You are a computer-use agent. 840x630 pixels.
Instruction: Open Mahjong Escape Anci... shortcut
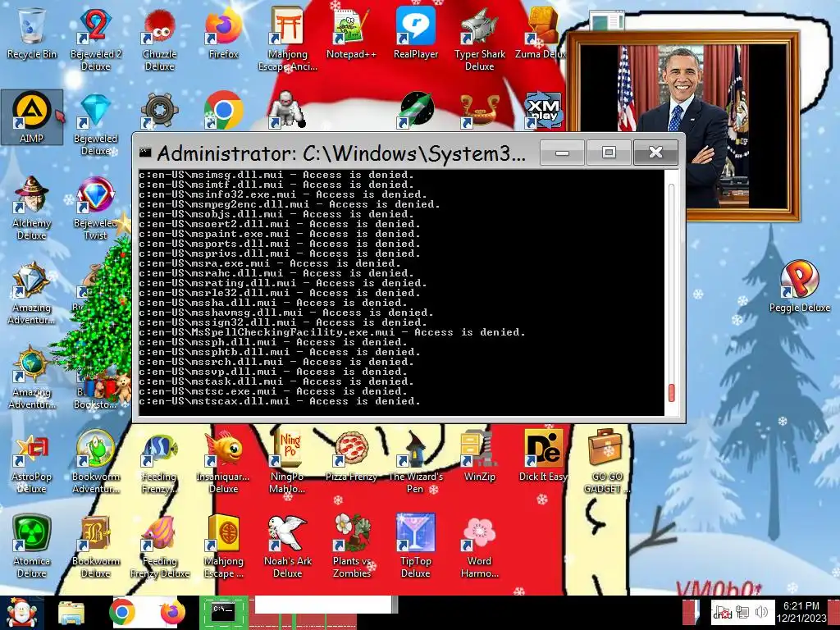tap(288, 39)
